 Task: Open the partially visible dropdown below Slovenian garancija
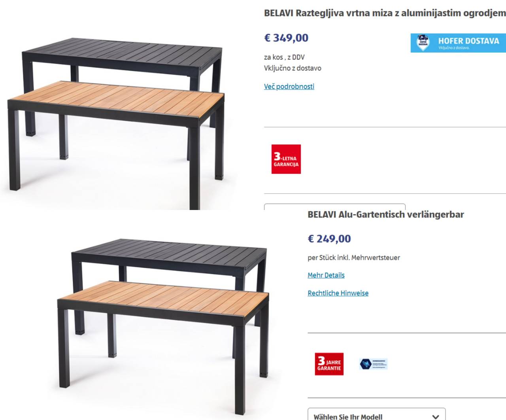click(x=335, y=207)
